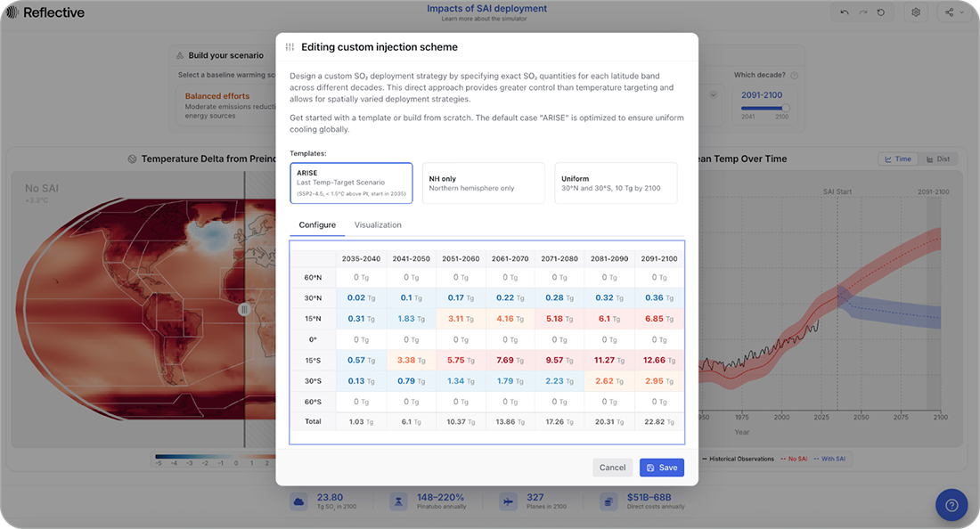
Task: Switch chart to Time view
Action: [x=898, y=159]
